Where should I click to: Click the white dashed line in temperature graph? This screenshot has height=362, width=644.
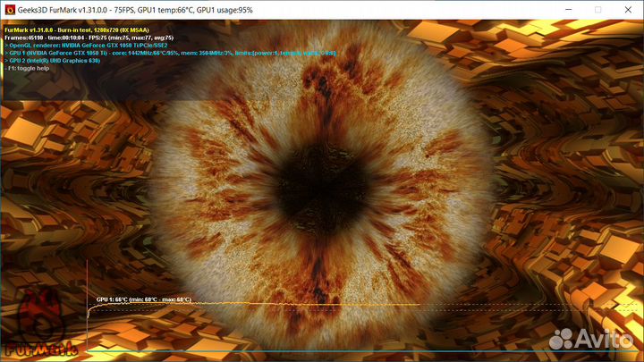(268, 309)
